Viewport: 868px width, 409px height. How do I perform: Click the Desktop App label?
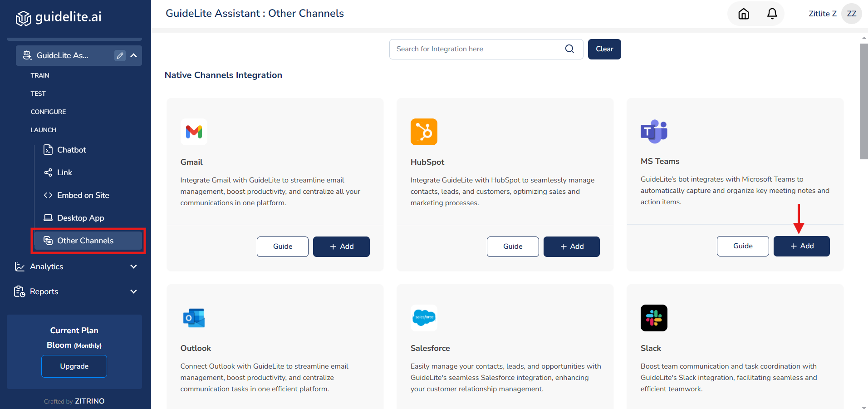[81, 218]
